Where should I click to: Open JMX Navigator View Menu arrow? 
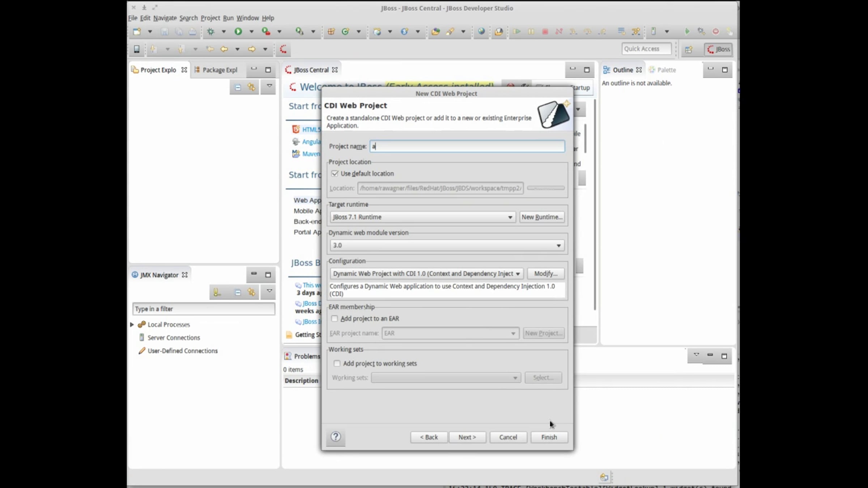[x=269, y=291]
